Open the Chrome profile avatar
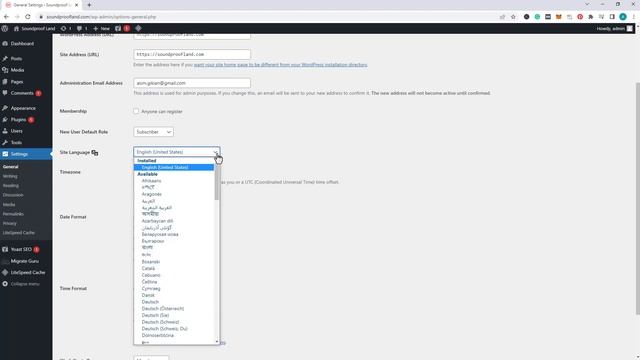Viewport: 640px width, 360px height. [622, 17]
